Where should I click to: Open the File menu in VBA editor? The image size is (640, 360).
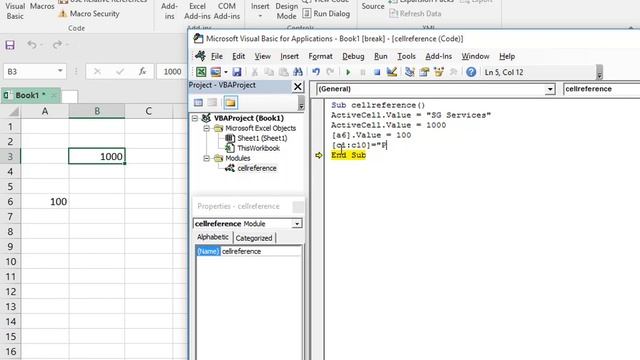click(x=217, y=56)
